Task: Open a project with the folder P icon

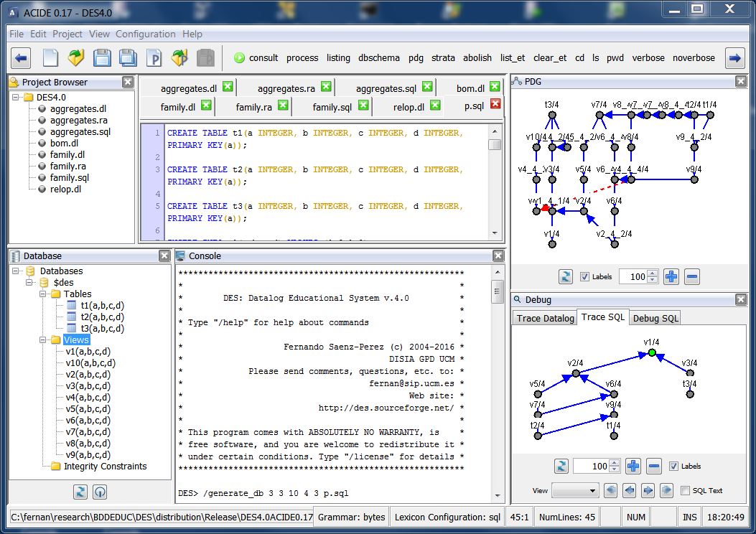Action: click(x=179, y=58)
